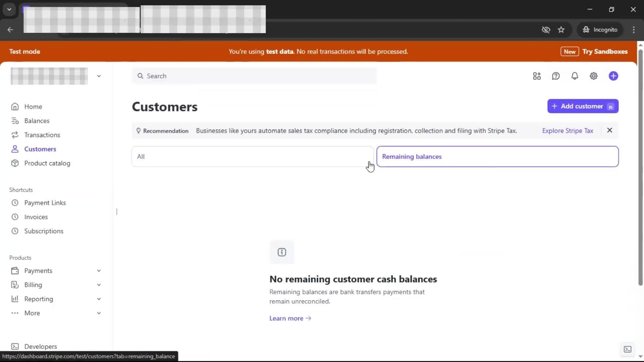
Task: Open the settings gear icon
Action: [x=593, y=76]
